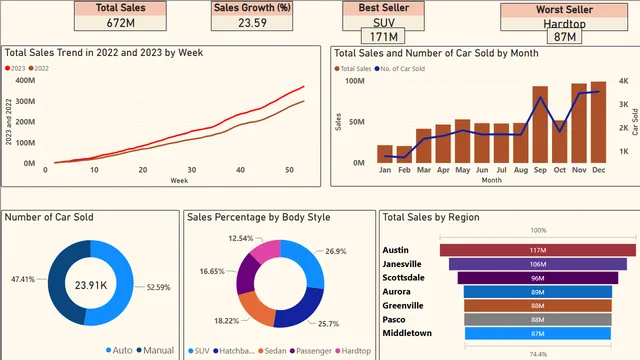Click the Sedan legend item
This screenshot has width=640, height=360.
click(272, 351)
